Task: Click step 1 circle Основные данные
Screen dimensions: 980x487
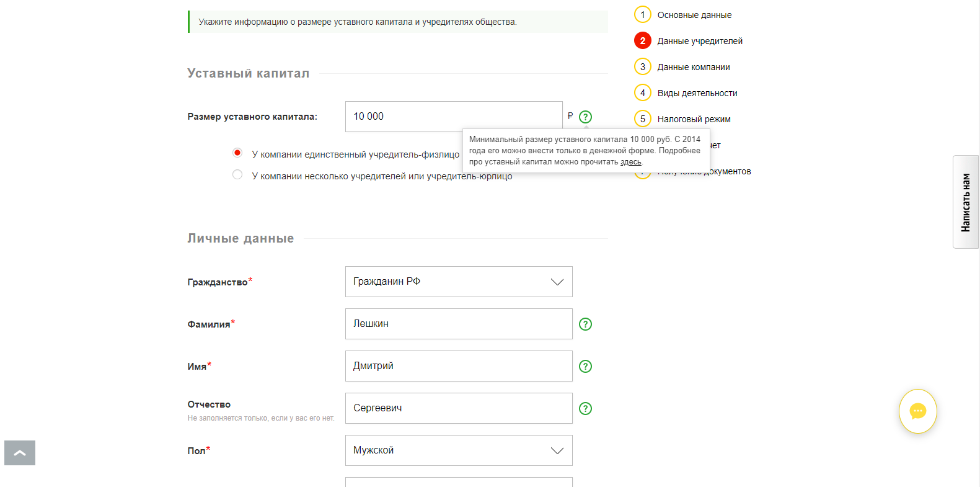Action: 643,15
